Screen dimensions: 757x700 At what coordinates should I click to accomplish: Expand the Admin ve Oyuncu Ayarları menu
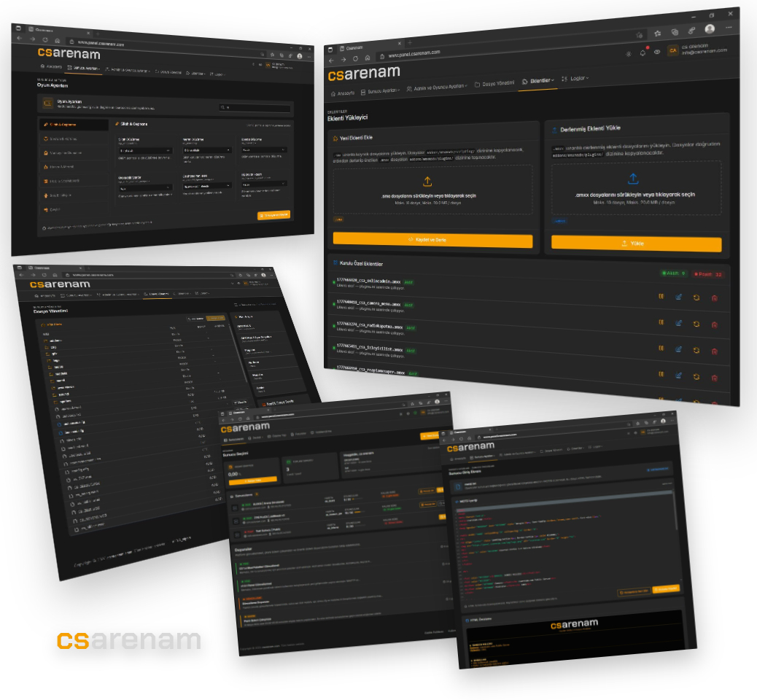436,87
